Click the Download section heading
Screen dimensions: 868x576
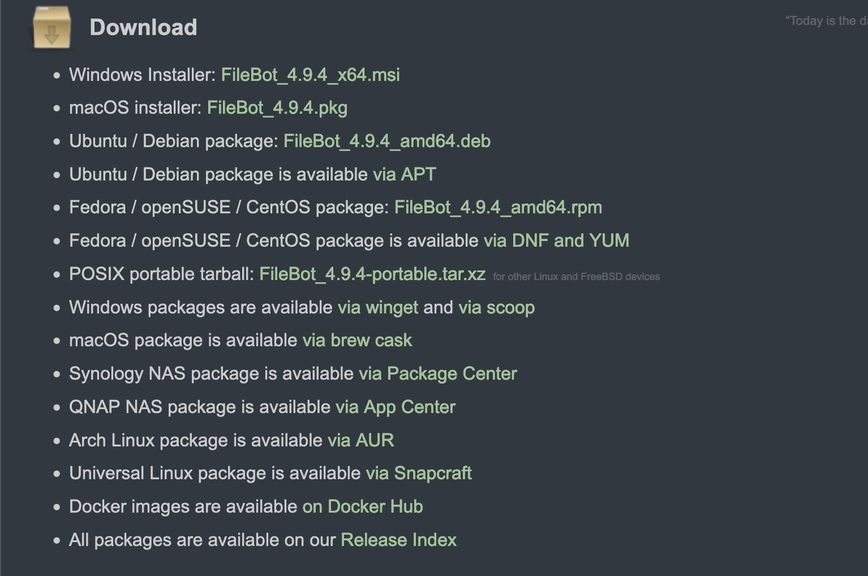pos(143,27)
